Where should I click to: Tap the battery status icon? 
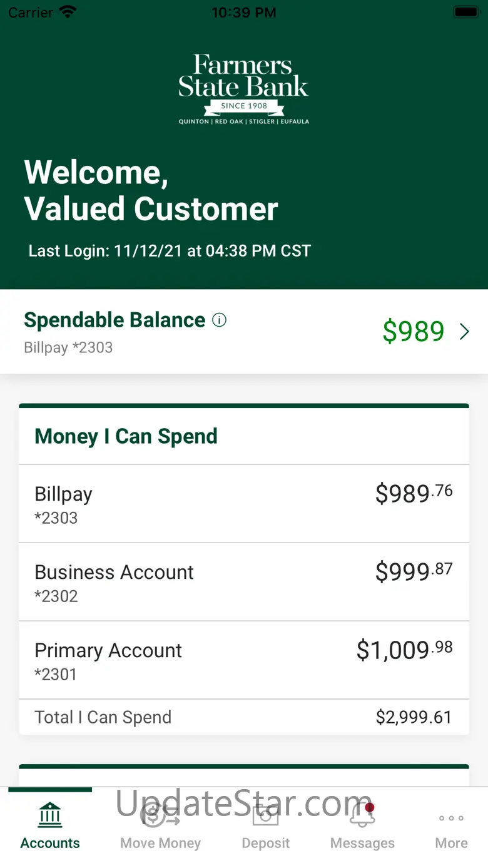point(466,13)
